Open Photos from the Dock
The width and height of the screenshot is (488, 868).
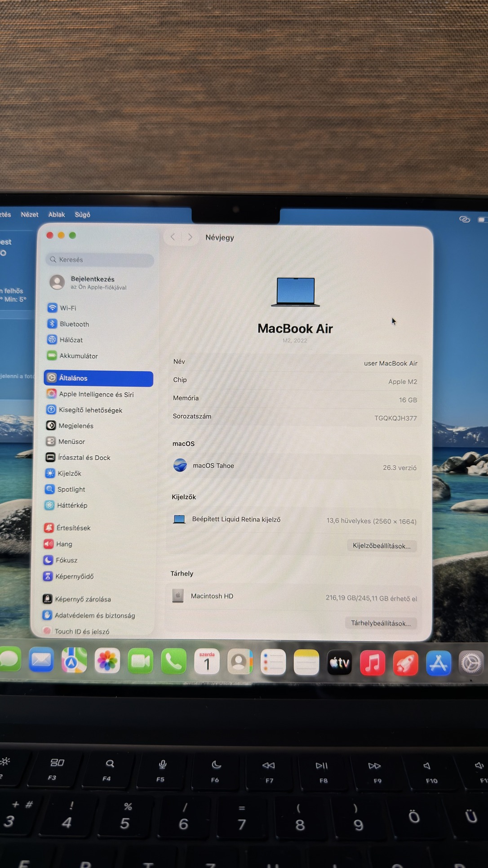(x=107, y=661)
